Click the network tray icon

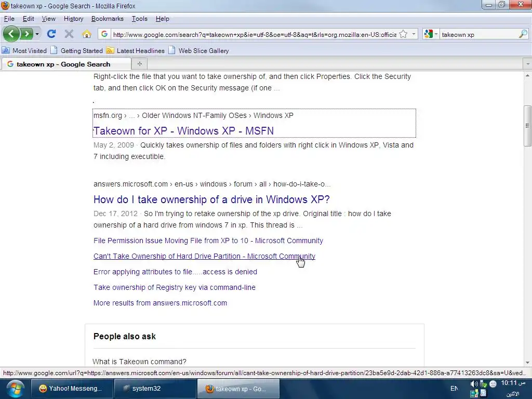tap(474, 394)
